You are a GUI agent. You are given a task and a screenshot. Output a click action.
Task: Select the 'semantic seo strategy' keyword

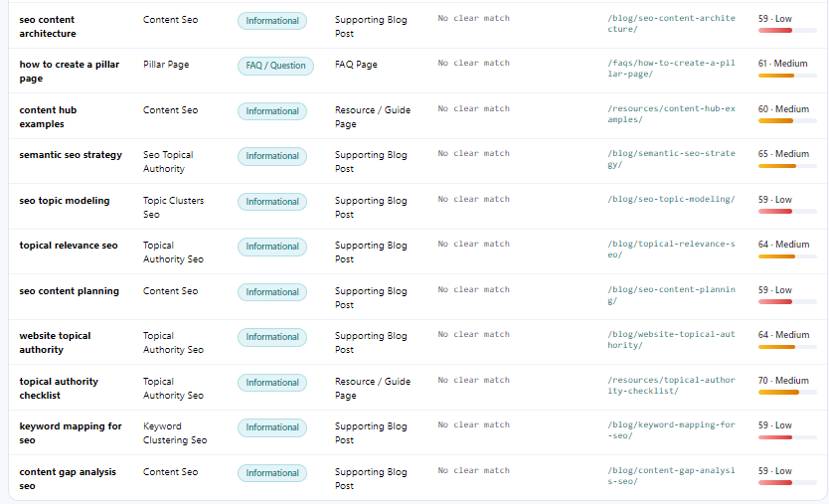click(x=71, y=155)
